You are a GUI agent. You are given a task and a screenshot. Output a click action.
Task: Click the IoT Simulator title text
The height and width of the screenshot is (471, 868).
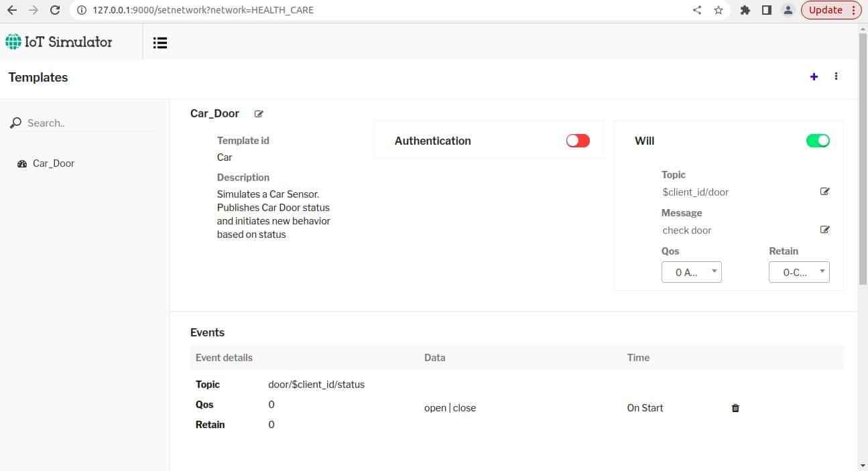tap(68, 42)
